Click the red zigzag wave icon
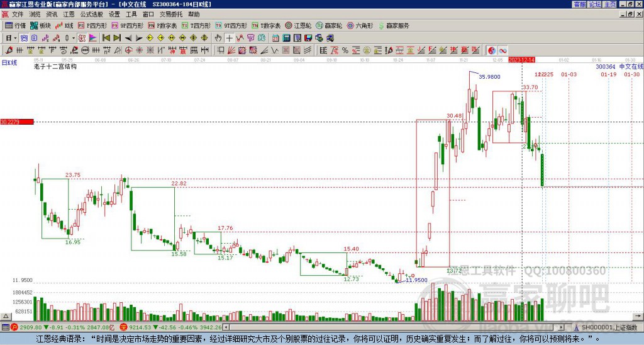 click(x=240, y=38)
